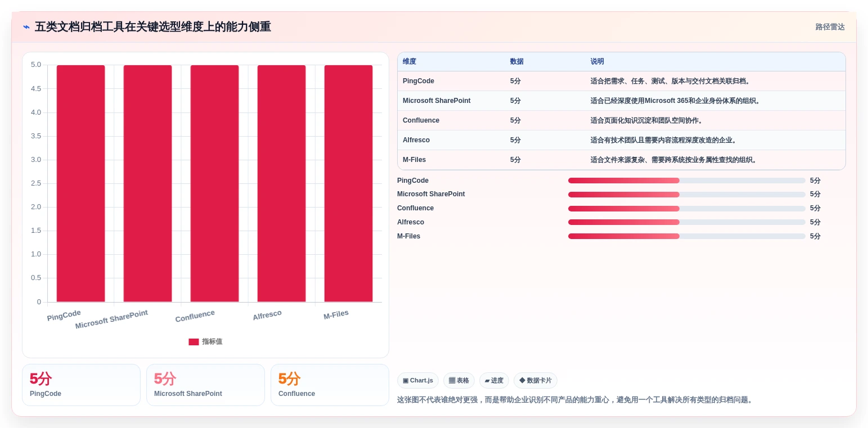Click the 说明 column header
This screenshot has width=868, height=428.
597,61
